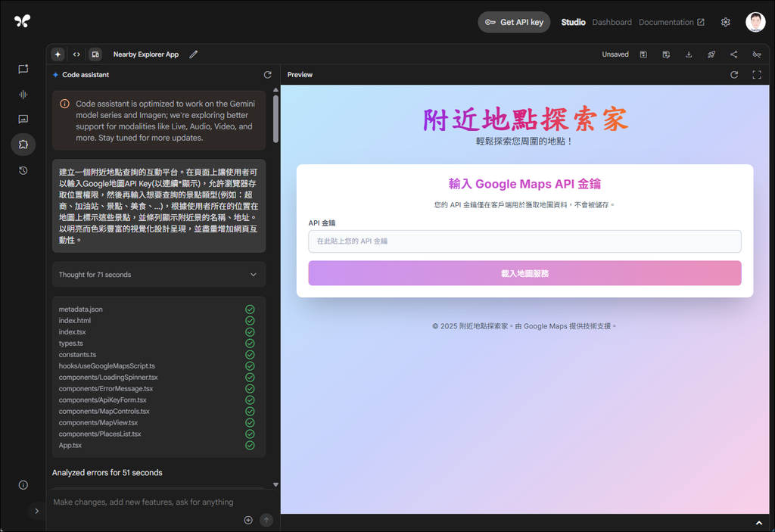Open the Documentation link
Screen dimensions: 775x532
pos(671,22)
